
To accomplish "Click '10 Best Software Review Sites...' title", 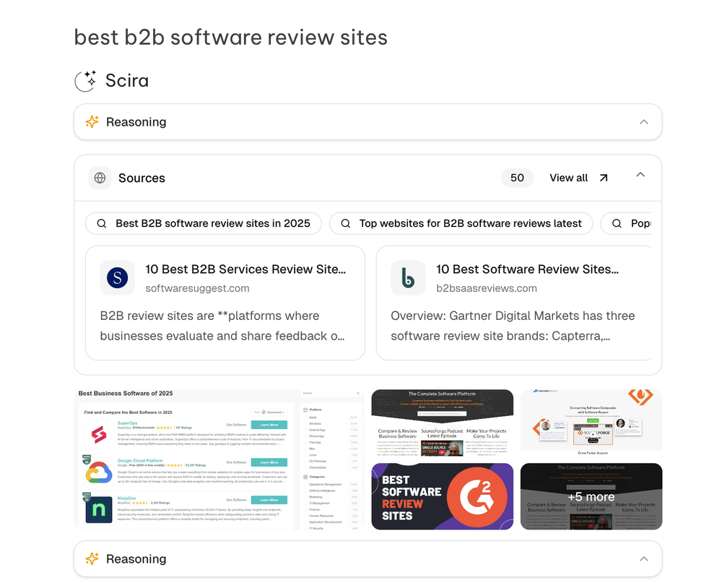I will tap(527, 269).
